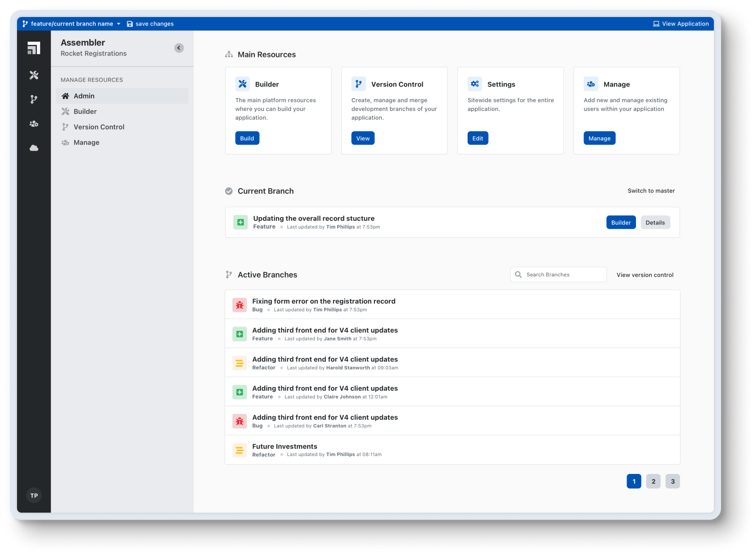
Task: Click refactor icon on Harold Stanworth's branch
Action: point(240,363)
